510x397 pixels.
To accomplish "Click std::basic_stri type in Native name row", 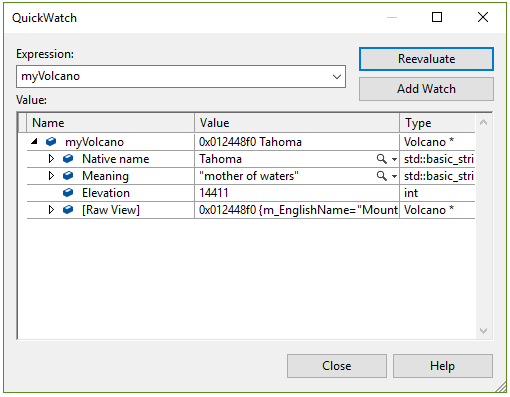I will pos(439,159).
